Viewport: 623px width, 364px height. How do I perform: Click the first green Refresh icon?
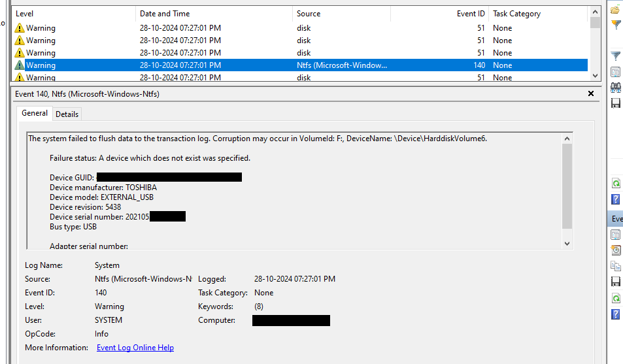(x=616, y=184)
